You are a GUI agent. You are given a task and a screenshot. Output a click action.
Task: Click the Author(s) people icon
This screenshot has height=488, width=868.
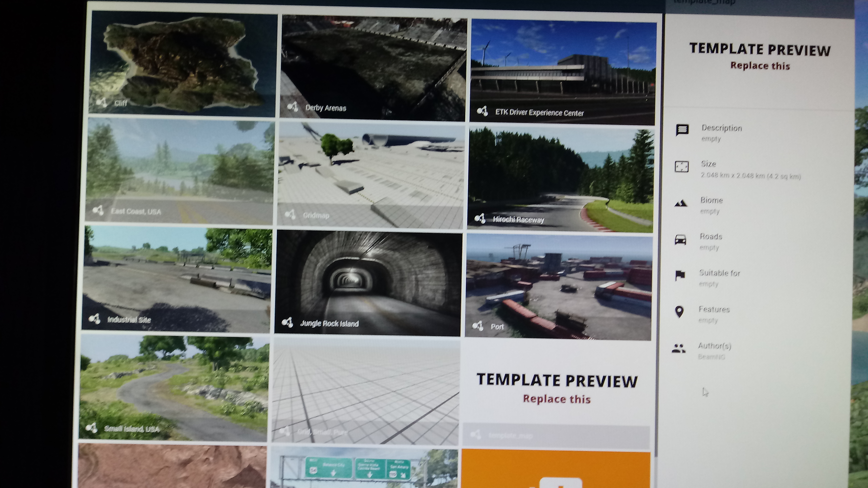coord(678,348)
